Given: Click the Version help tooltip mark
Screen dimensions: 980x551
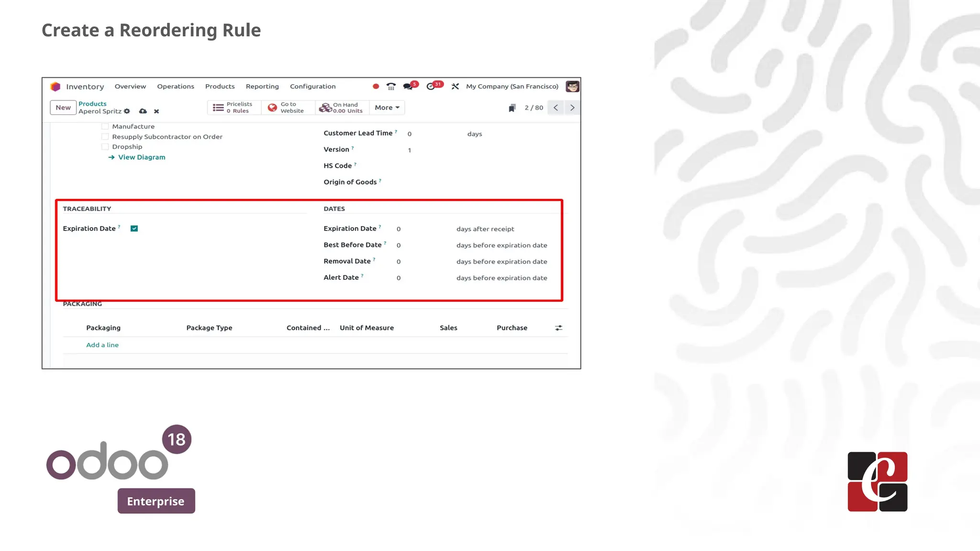Looking at the screenshot, I should point(353,148).
